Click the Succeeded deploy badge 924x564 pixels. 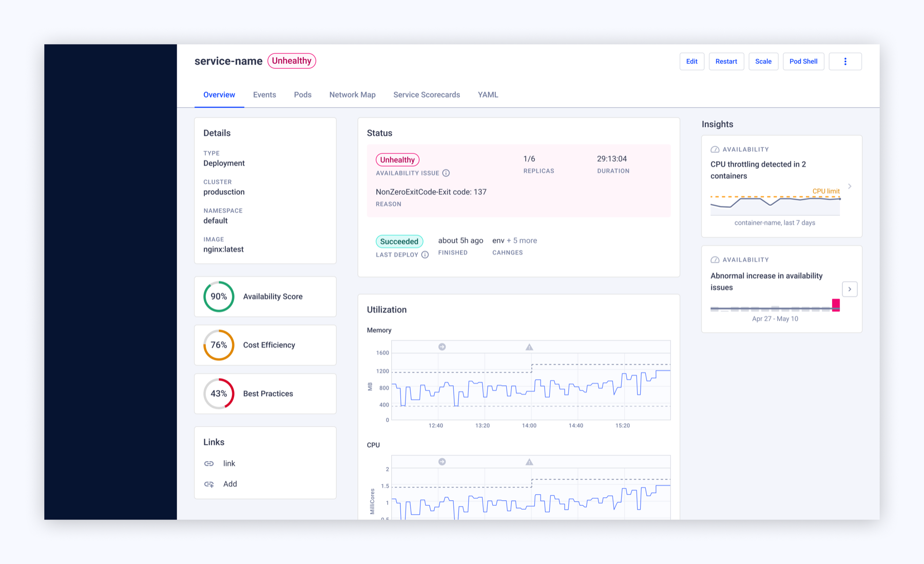(399, 241)
